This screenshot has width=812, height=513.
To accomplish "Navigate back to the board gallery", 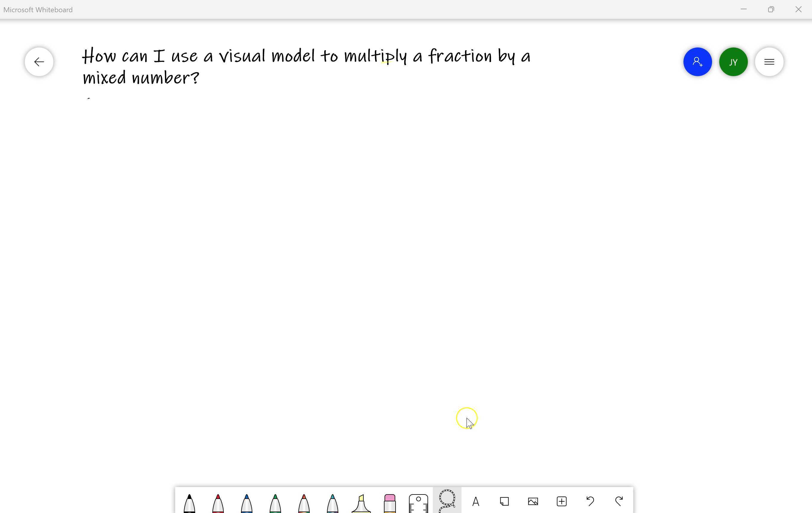I will (39, 62).
